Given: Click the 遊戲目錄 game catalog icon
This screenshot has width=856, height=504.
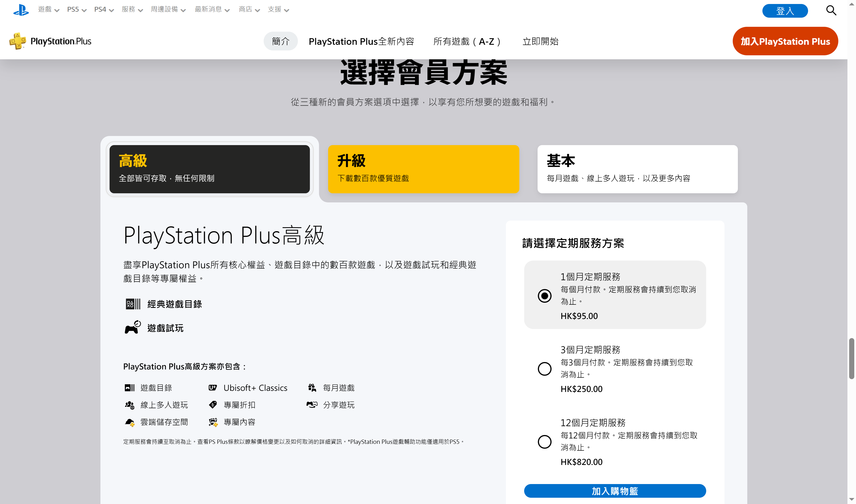Looking at the screenshot, I should (x=130, y=388).
